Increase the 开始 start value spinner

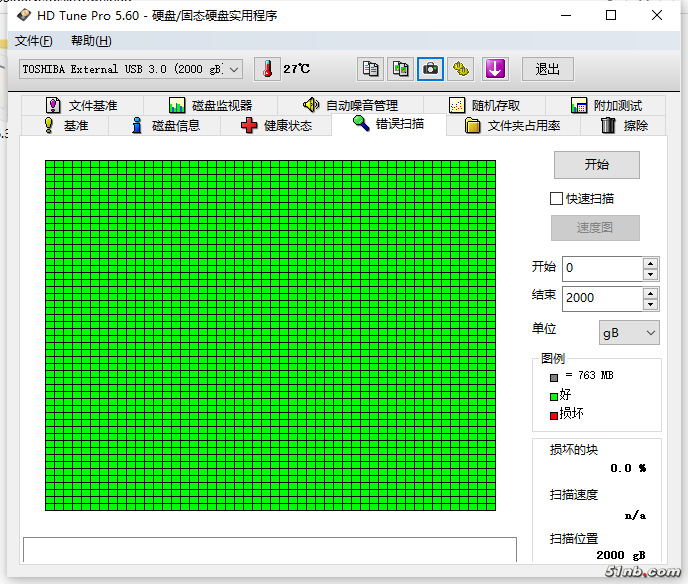click(x=651, y=263)
